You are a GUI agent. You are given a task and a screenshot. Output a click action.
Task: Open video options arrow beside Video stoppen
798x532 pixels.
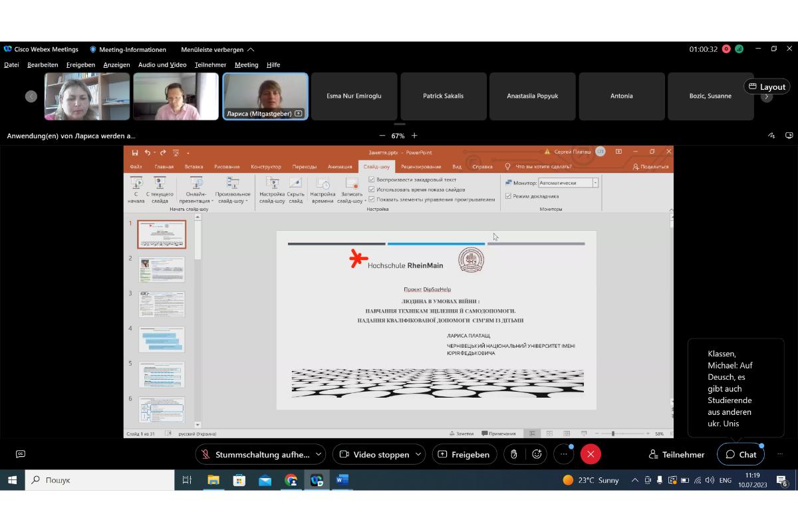pos(418,454)
